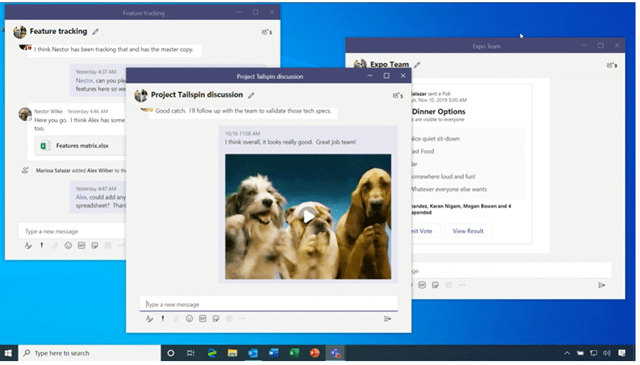Open more options ellipsis in Project Tailspin toolbar
This screenshot has width=640, height=365.
click(242, 319)
